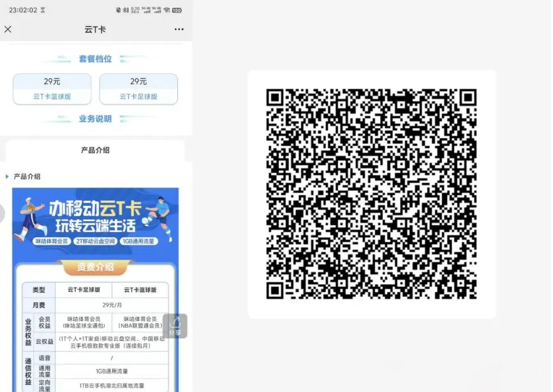
Task: Tap the battery indicator in status bar
Action: coord(177,10)
